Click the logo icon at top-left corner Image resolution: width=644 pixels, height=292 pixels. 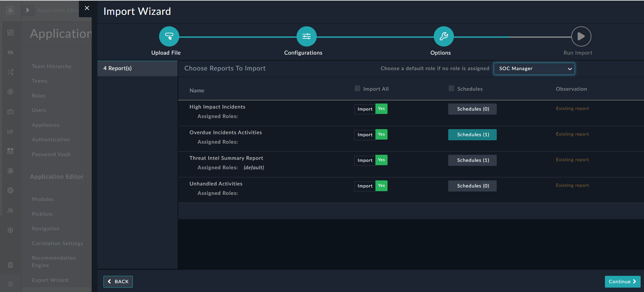pos(10,10)
